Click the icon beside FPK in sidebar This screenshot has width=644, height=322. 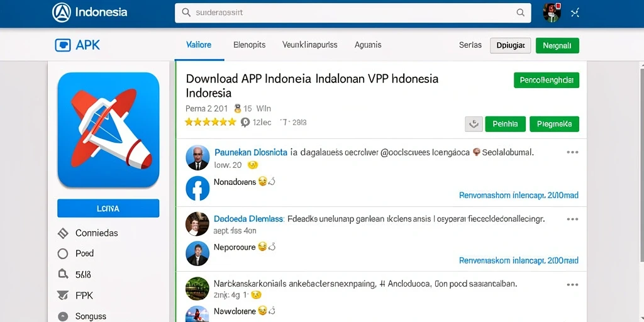point(62,295)
